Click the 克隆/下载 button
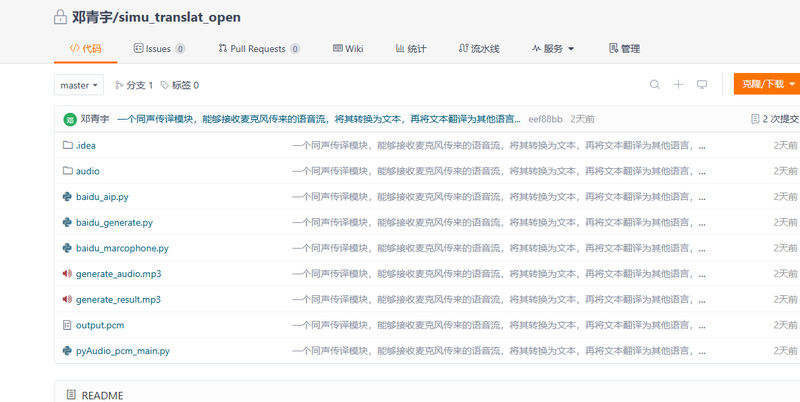The width and height of the screenshot is (800, 402). click(767, 84)
